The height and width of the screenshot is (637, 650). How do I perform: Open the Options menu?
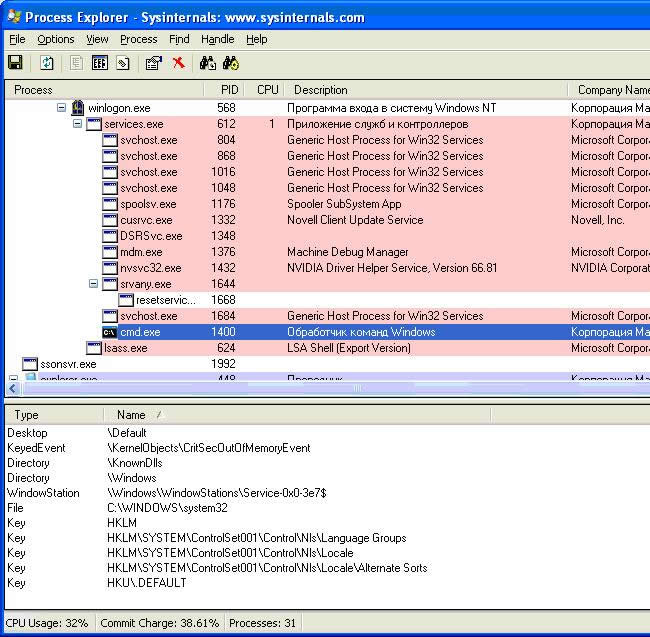56,39
